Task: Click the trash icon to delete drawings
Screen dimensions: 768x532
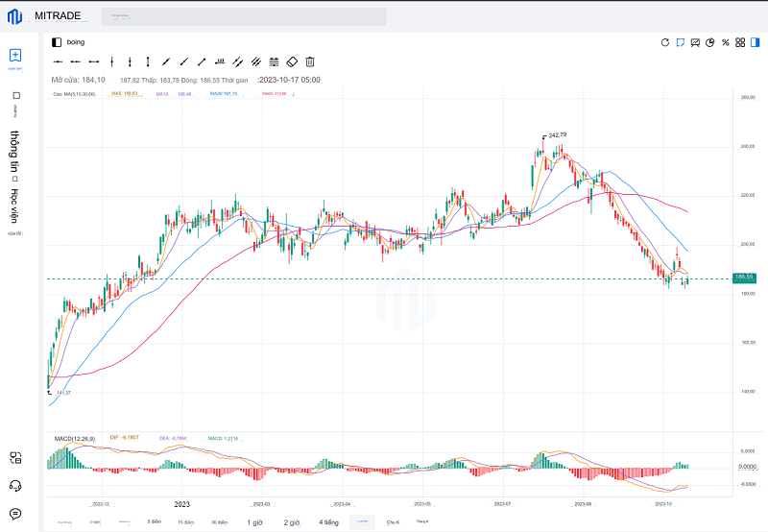Action: point(310,61)
